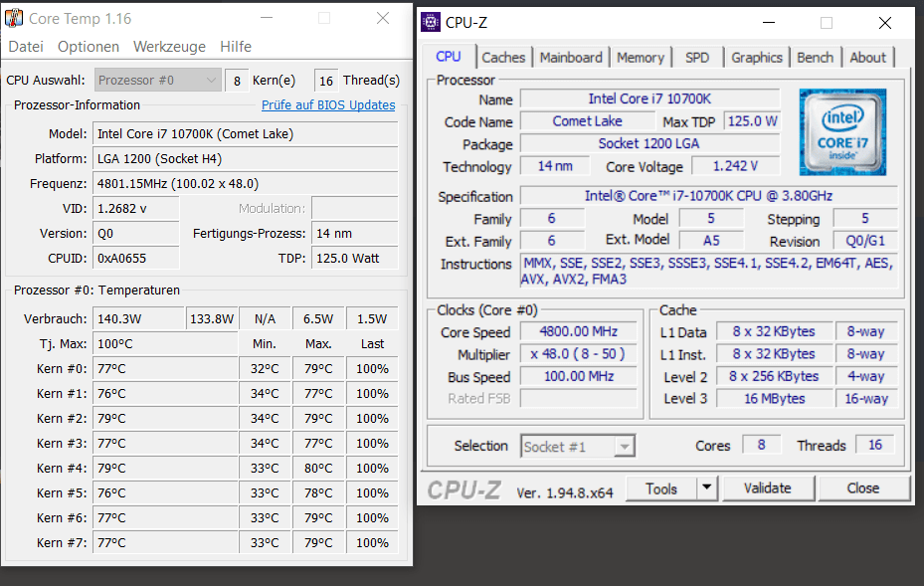The height and width of the screenshot is (586, 924).
Task: Click the Max TDP value 125.0 W in CPU-Z
Action: [753, 121]
